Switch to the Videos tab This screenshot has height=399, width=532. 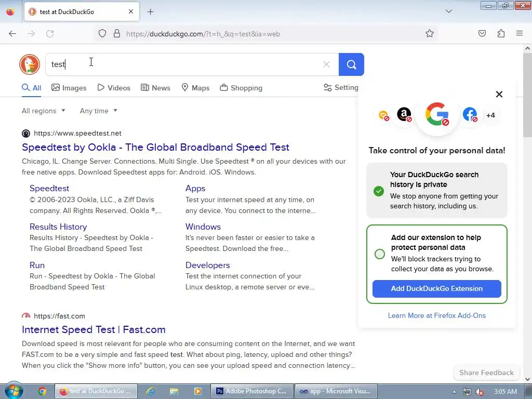click(x=114, y=88)
